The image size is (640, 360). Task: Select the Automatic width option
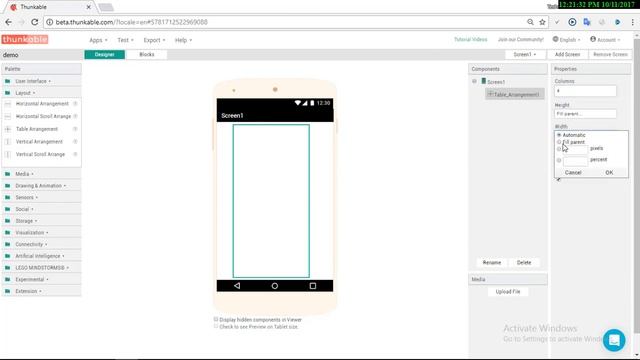pyautogui.click(x=559, y=135)
